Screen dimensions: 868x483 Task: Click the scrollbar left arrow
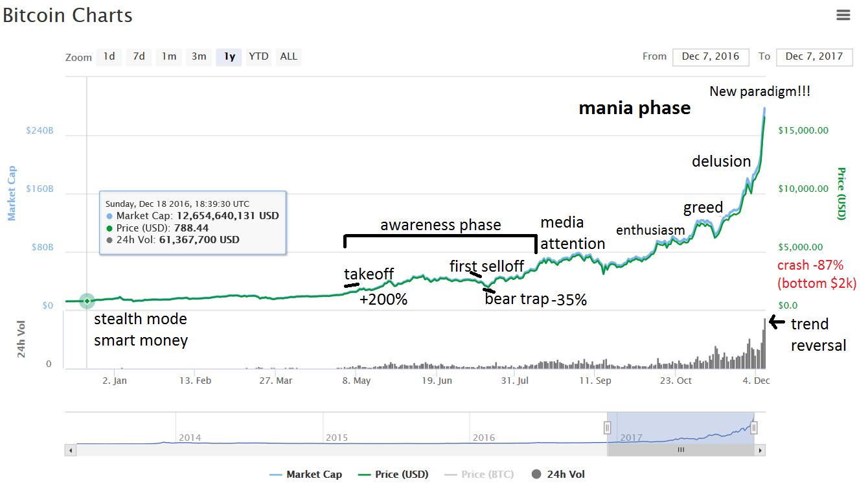(x=70, y=450)
